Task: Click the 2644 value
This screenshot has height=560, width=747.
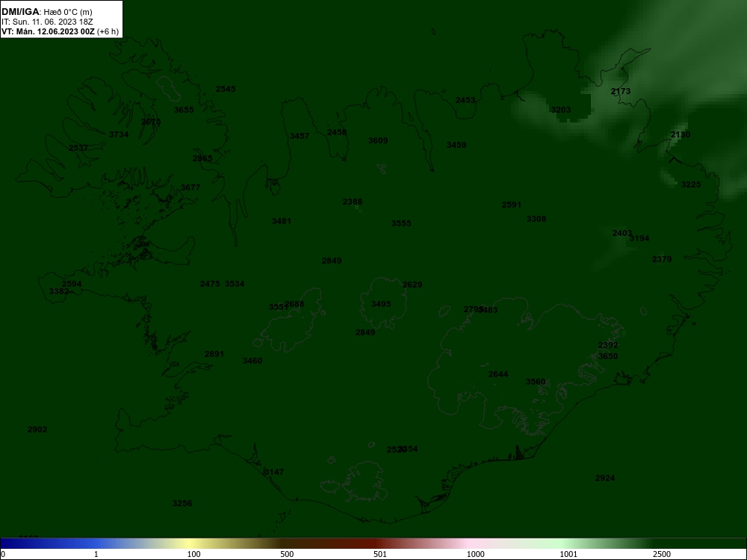Action: click(498, 374)
